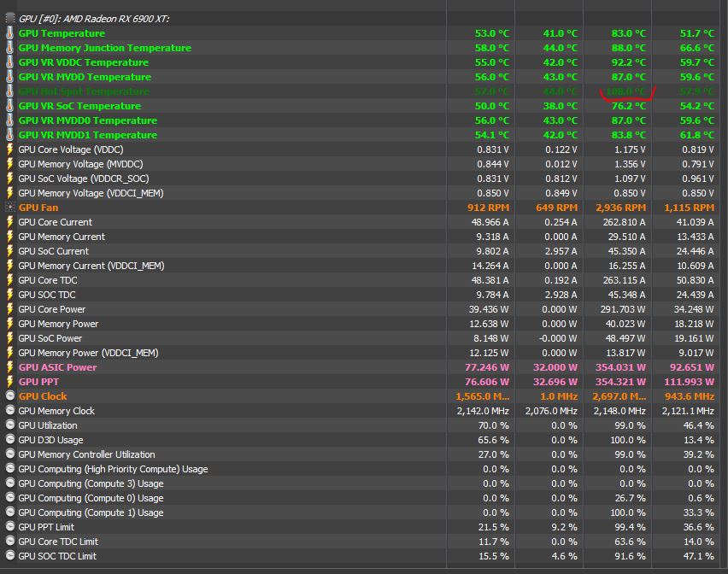Click the round icon beside GPU SOC TDC Limit
This screenshot has width=728, height=574.
coord(10,556)
